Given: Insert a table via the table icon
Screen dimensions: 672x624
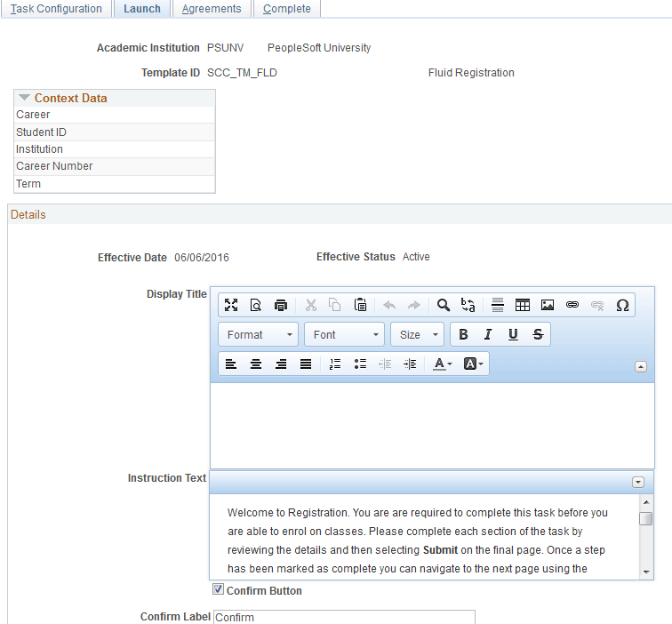Looking at the screenshot, I should click(523, 305).
